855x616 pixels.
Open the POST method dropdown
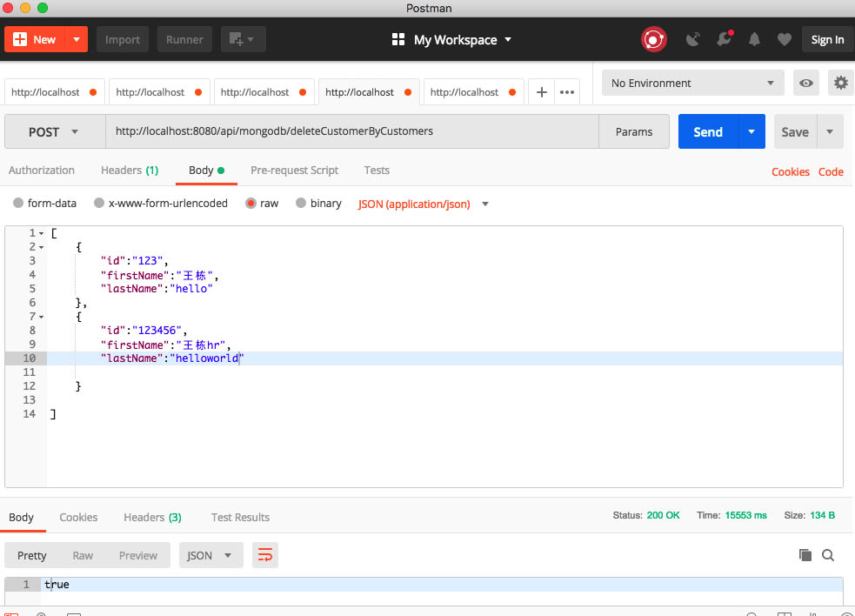(54, 132)
